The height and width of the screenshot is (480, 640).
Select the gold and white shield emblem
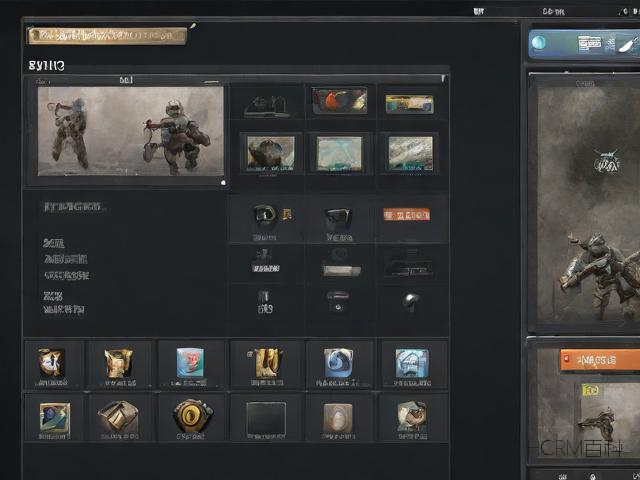[x=51, y=362]
